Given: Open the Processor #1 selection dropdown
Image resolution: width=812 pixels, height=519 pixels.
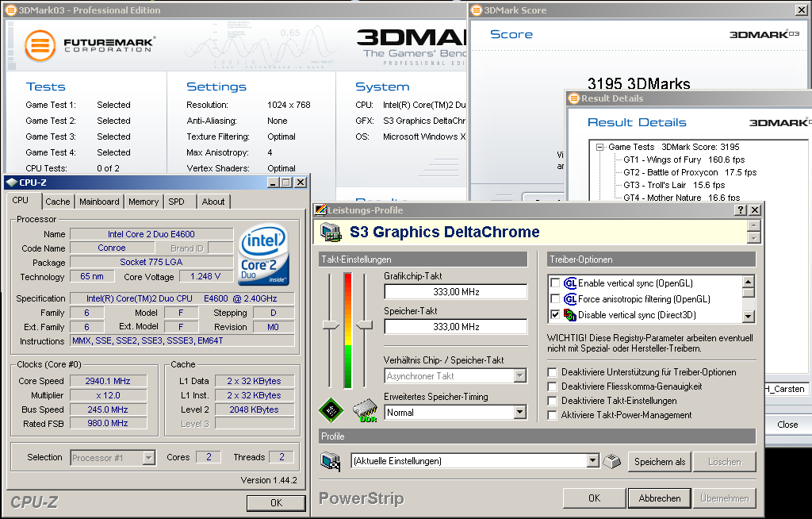Looking at the screenshot, I should click(x=148, y=458).
